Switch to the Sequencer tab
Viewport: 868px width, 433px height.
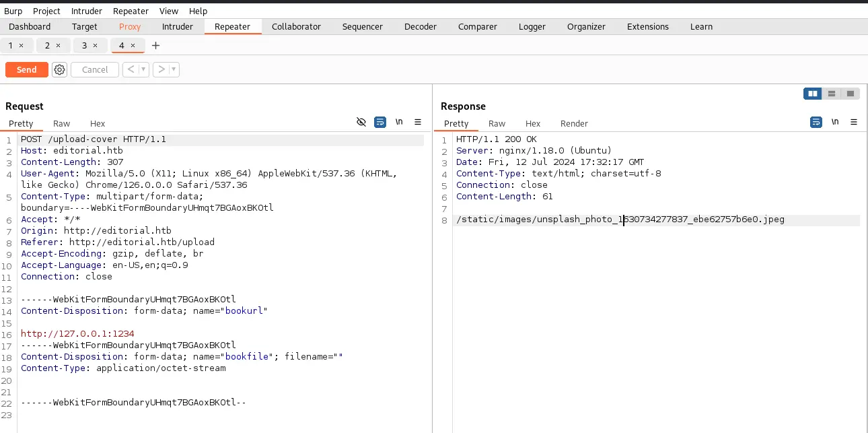pyautogui.click(x=363, y=27)
